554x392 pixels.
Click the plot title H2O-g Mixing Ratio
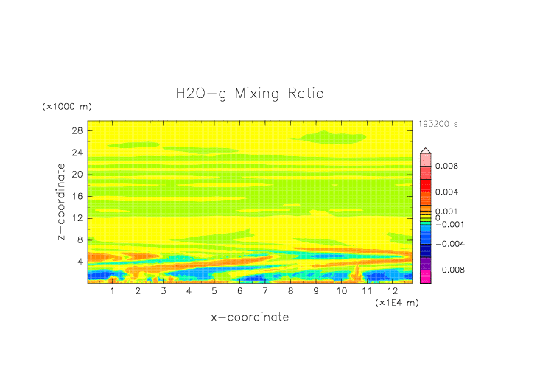(249, 94)
